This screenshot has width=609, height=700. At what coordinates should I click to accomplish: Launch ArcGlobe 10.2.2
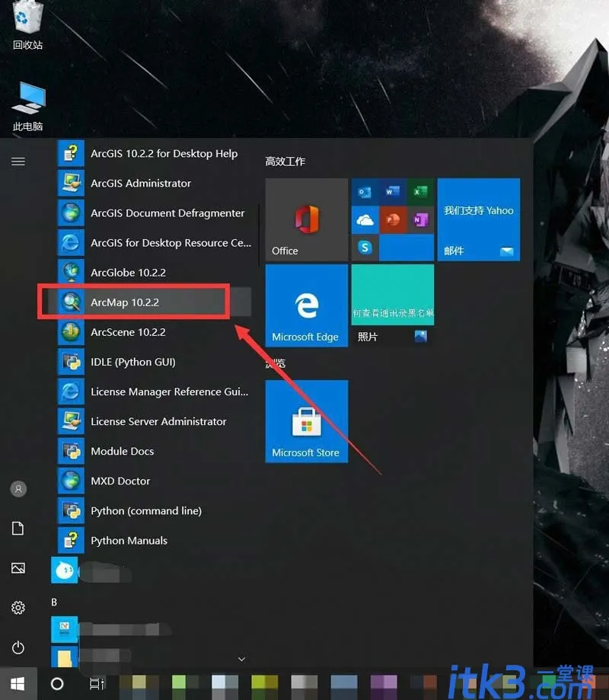click(154, 273)
